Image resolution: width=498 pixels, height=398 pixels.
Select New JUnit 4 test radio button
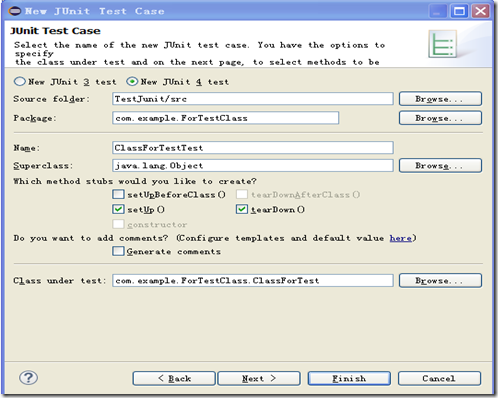coord(132,81)
